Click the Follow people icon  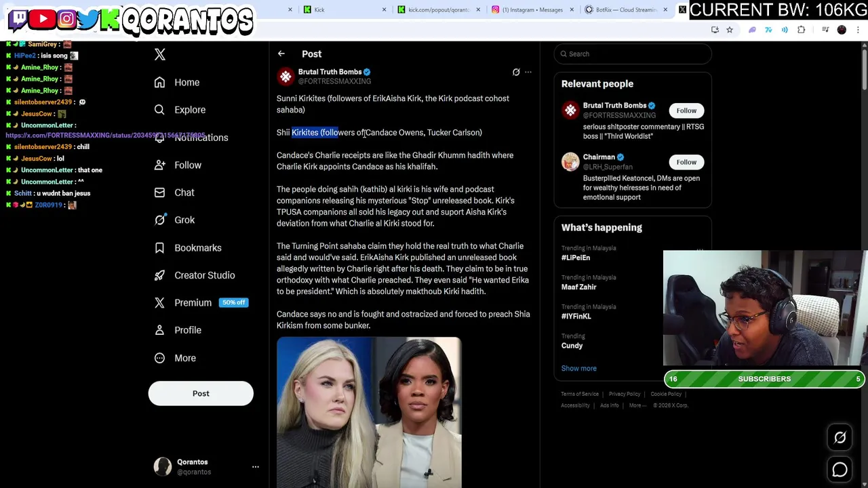tap(159, 165)
